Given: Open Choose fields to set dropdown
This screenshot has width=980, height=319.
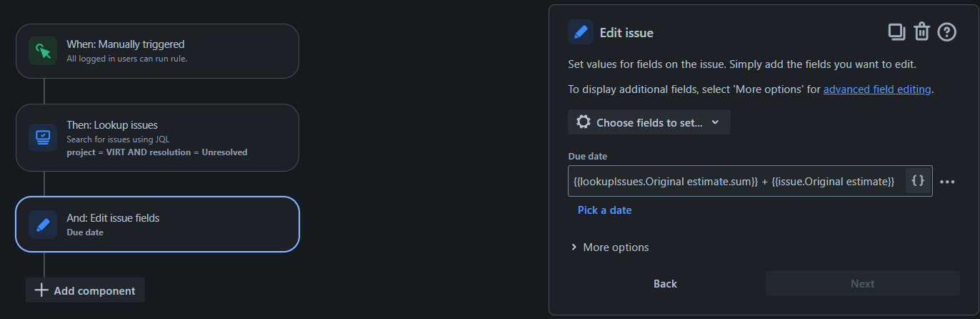Looking at the screenshot, I should [x=649, y=122].
